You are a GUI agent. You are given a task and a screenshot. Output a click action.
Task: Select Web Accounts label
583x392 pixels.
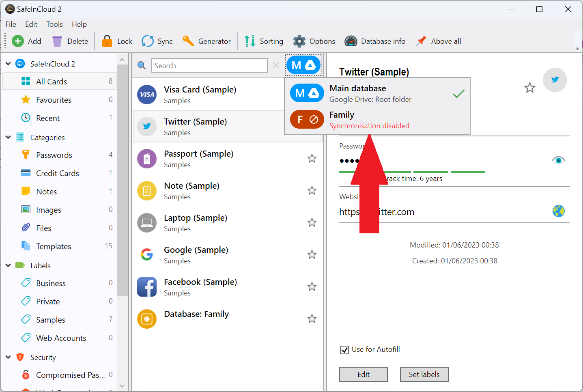coord(60,338)
